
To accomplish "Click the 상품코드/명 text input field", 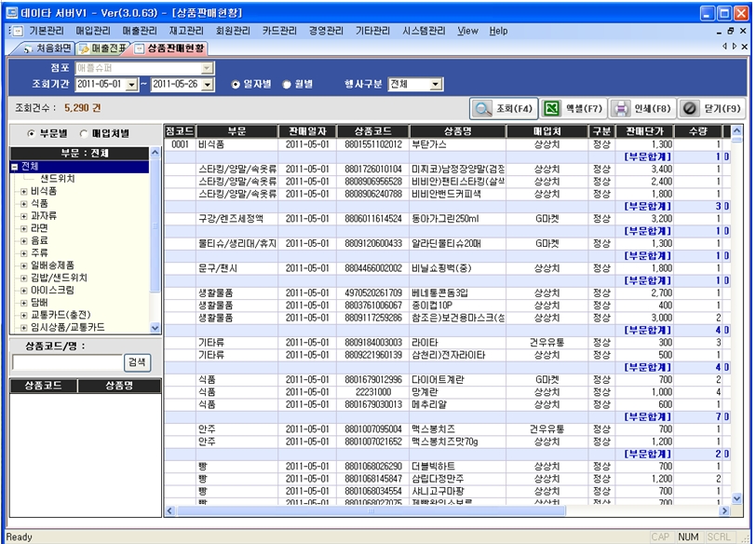I will pyautogui.click(x=66, y=362).
